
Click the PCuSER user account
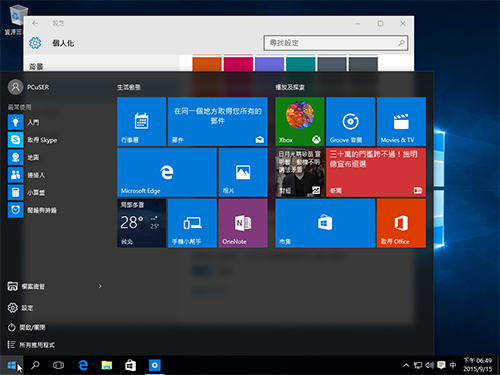(x=29, y=87)
